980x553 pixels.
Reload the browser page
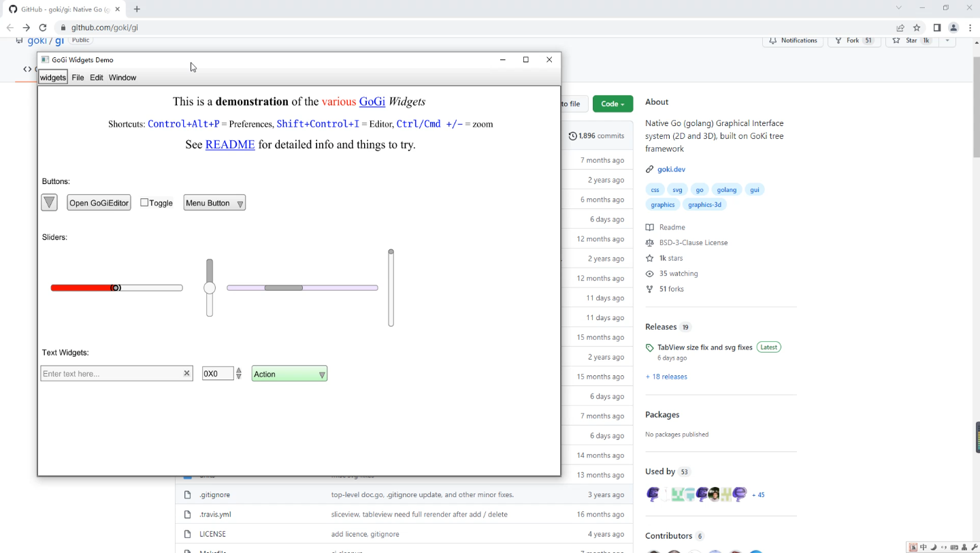(43, 28)
